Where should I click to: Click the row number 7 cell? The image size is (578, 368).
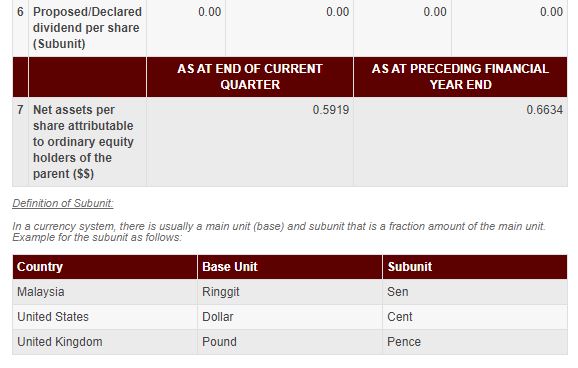tap(20, 142)
